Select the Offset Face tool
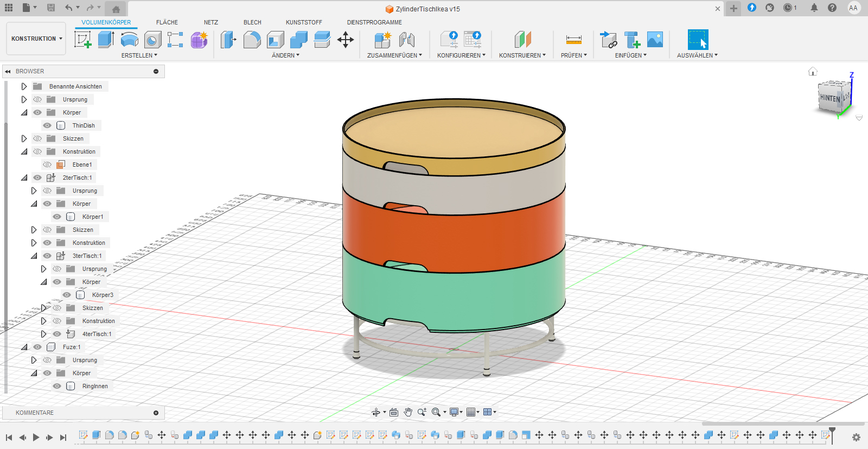Screen dimensions: 868x449 coord(322,40)
